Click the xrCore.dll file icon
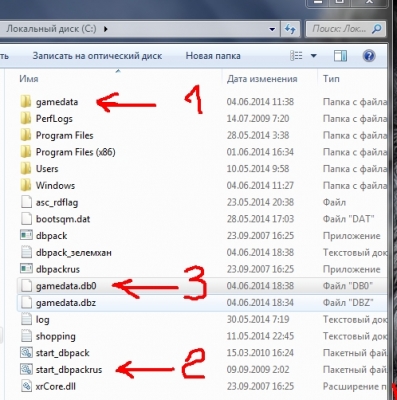Image resolution: width=397 pixels, height=400 pixels. click(26, 386)
